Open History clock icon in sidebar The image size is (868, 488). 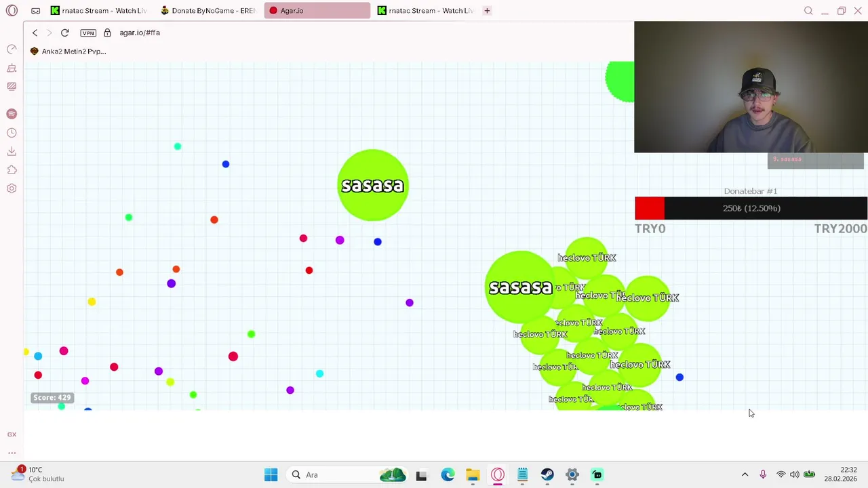tap(12, 133)
